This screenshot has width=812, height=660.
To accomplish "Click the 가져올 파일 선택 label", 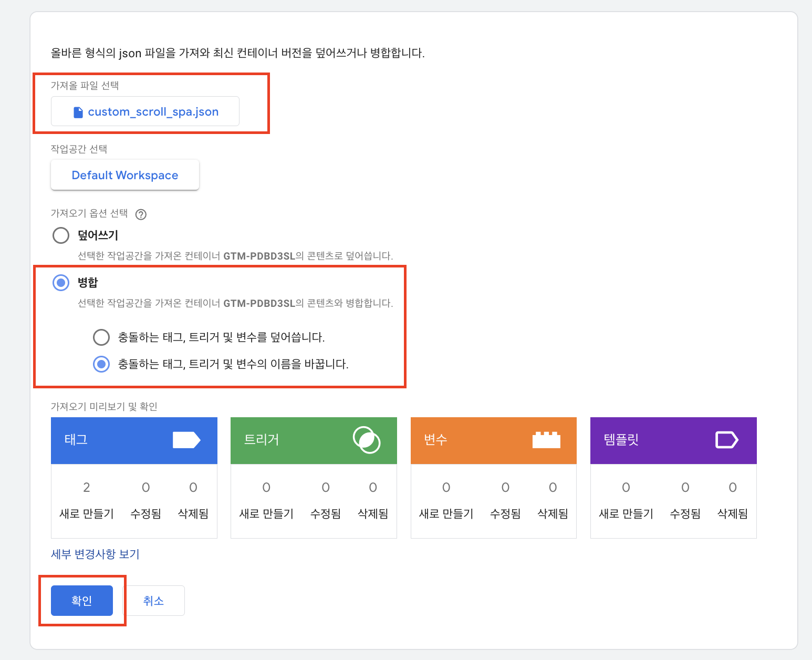I will [x=85, y=85].
